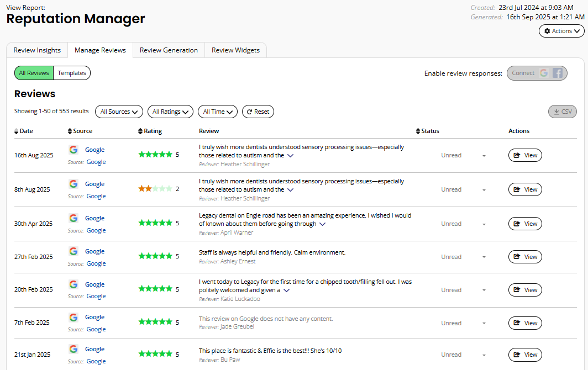Open Source: Google link in 30th Apr row
The image size is (588, 370).
[96, 230]
